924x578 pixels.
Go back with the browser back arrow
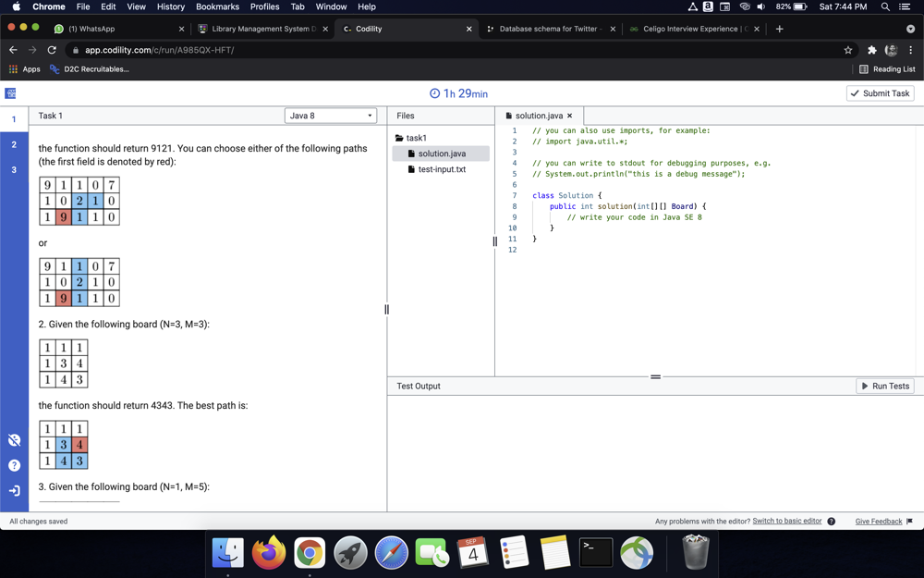[13, 50]
